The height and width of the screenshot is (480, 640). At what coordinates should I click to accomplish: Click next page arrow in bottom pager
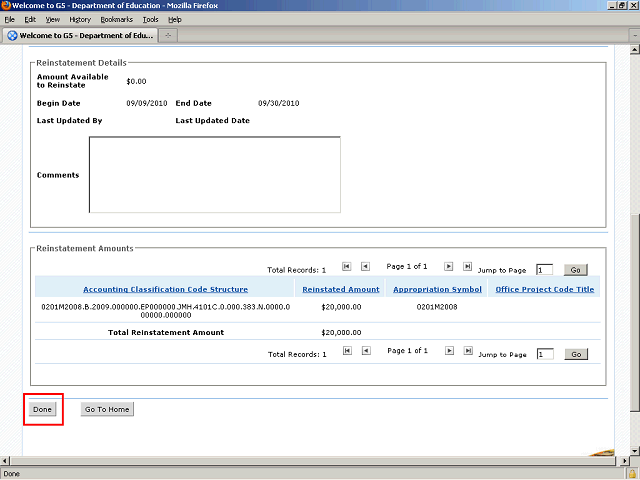pyautogui.click(x=449, y=351)
